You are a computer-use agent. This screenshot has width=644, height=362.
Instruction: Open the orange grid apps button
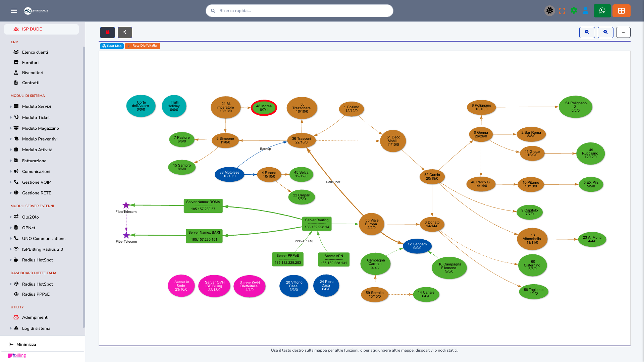(622, 11)
